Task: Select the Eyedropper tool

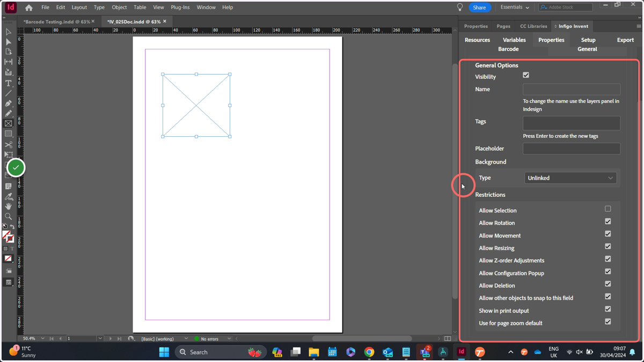Action: click(x=9, y=196)
